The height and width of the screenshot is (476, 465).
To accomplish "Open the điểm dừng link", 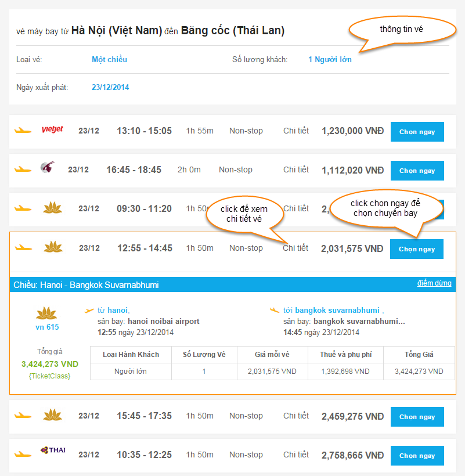I will [434, 283].
